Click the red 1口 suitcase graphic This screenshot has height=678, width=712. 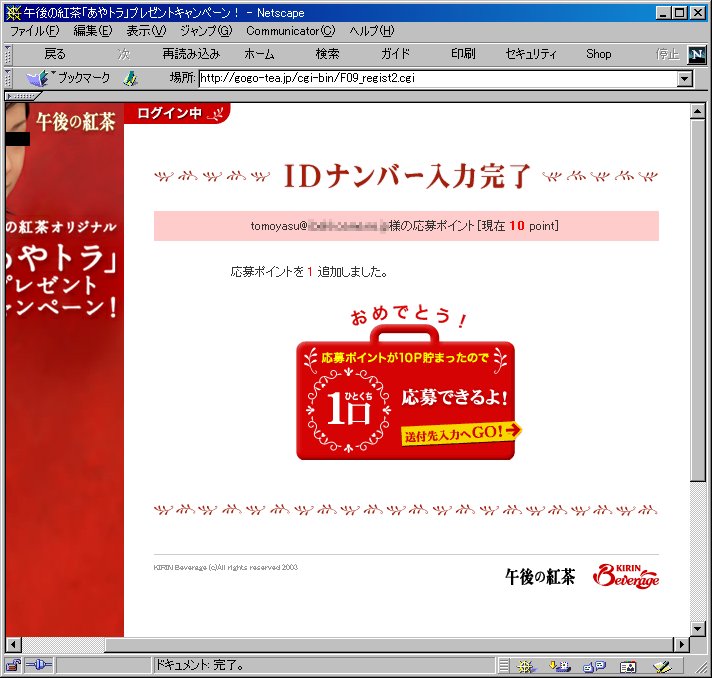pyautogui.click(x=405, y=394)
